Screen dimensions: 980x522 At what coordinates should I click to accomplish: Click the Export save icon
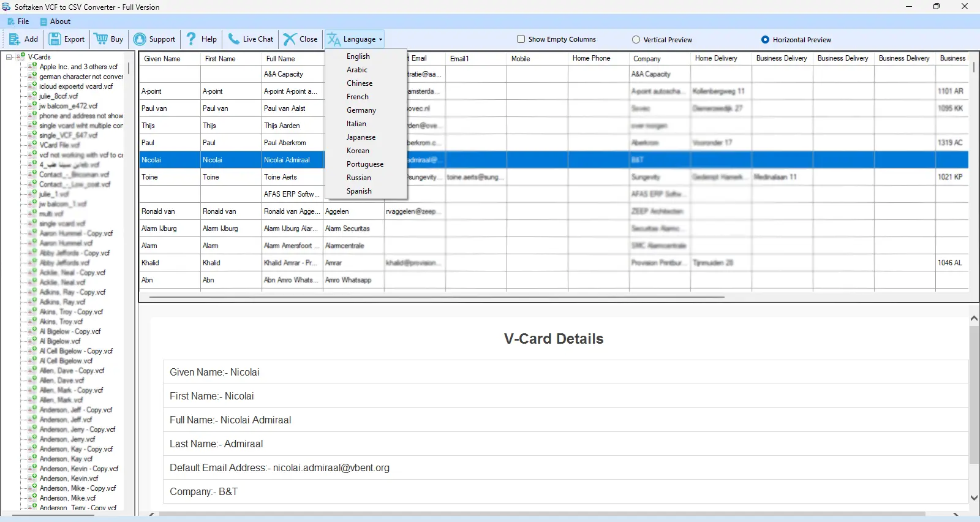pos(55,39)
